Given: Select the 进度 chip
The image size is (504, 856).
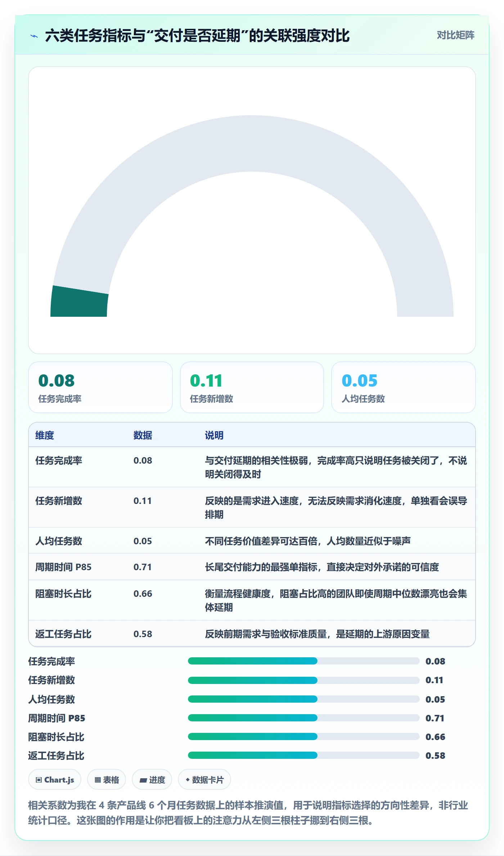Looking at the screenshot, I should point(152,780).
